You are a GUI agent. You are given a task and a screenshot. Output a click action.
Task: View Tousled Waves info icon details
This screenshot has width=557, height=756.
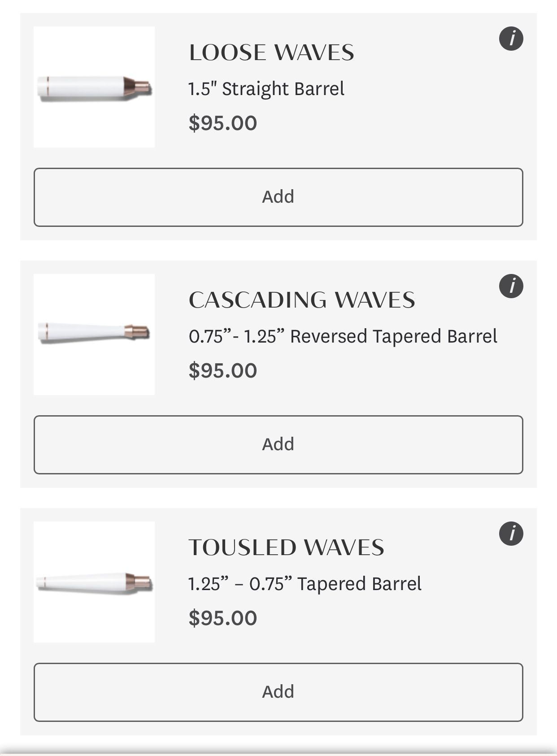(511, 534)
